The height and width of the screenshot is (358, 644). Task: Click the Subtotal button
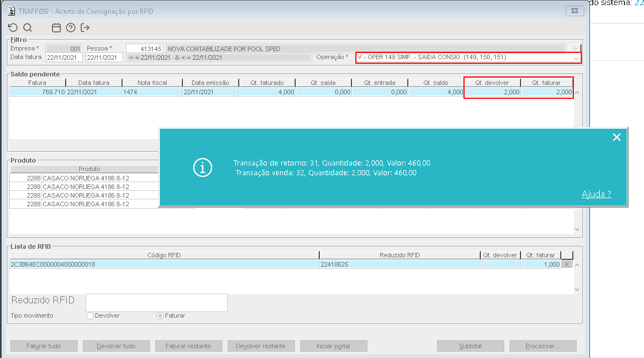click(x=470, y=346)
